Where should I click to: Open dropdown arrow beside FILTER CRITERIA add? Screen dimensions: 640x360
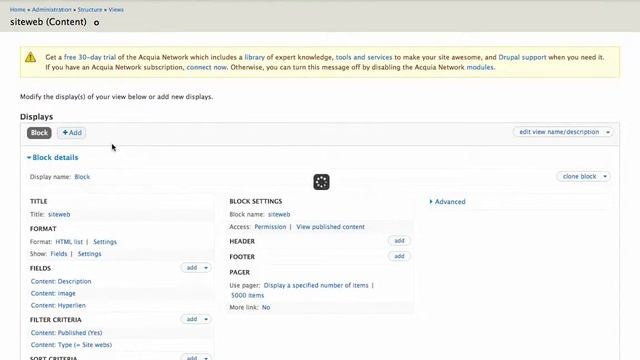[x=206, y=319]
